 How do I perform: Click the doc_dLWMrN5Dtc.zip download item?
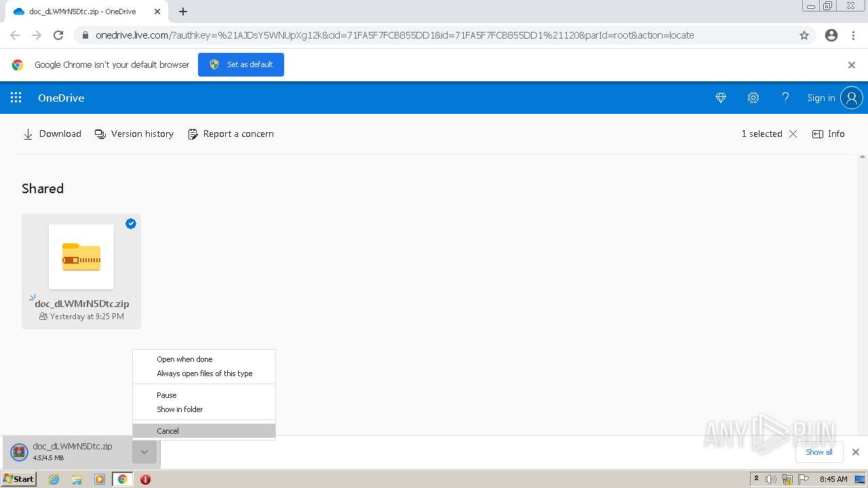[x=68, y=452]
